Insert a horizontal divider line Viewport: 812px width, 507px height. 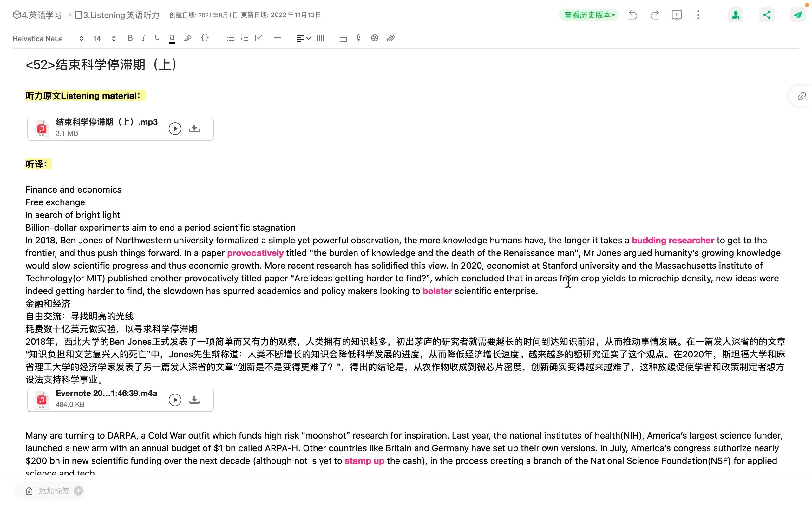(x=278, y=38)
